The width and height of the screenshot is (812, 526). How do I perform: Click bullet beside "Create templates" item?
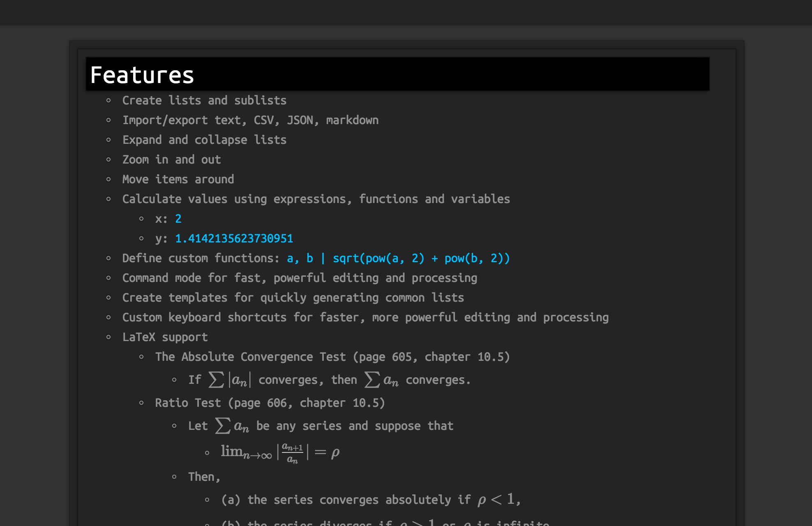tap(108, 298)
